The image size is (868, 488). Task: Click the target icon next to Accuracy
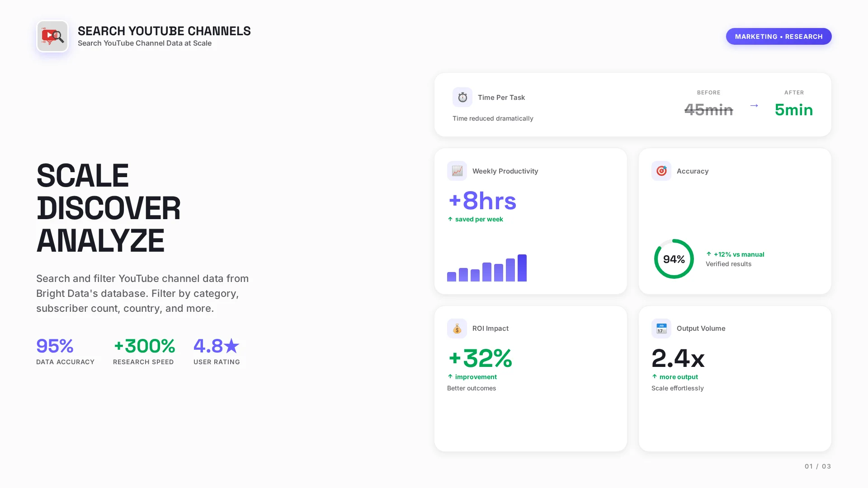(x=661, y=171)
